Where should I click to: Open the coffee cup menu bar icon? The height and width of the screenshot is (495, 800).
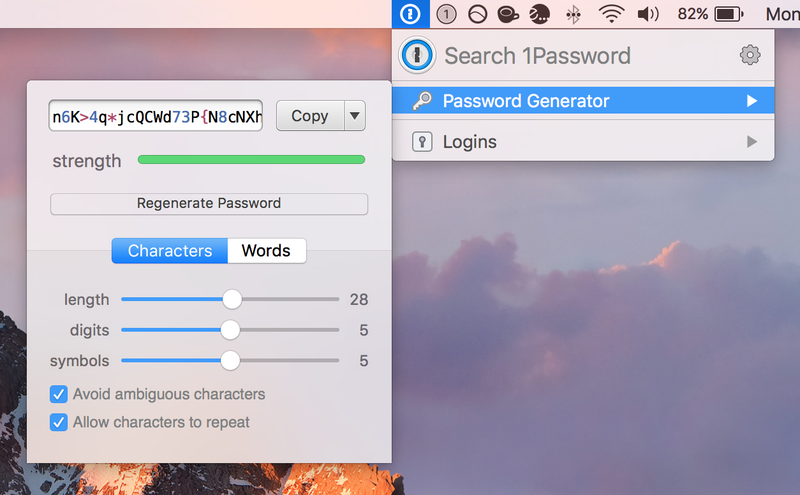point(508,14)
